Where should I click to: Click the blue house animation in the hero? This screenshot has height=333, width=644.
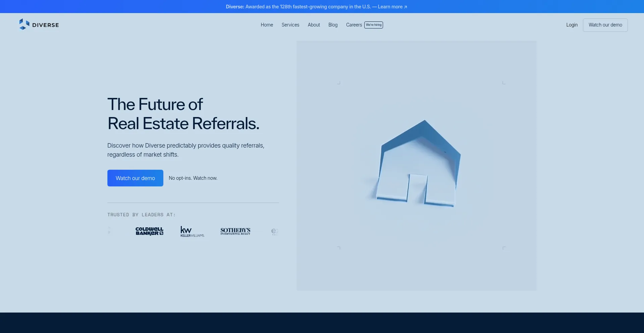pos(416,164)
